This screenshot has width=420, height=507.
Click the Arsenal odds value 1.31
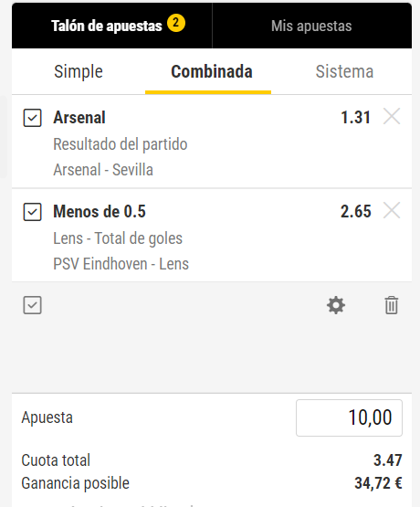(355, 117)
